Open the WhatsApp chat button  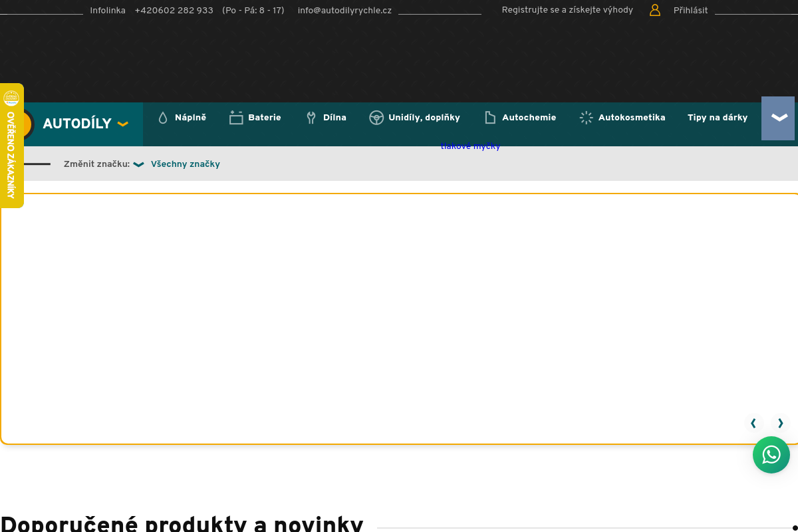pos(771,455)
